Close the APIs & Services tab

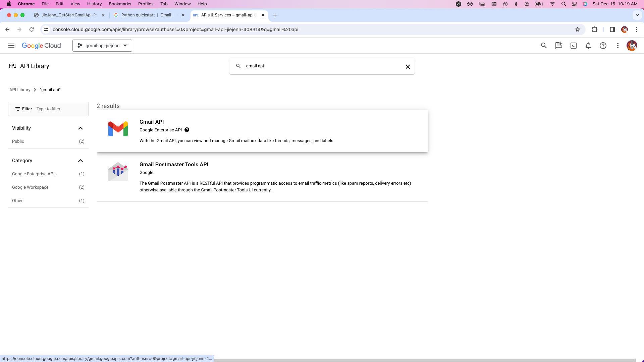[263, 15]
